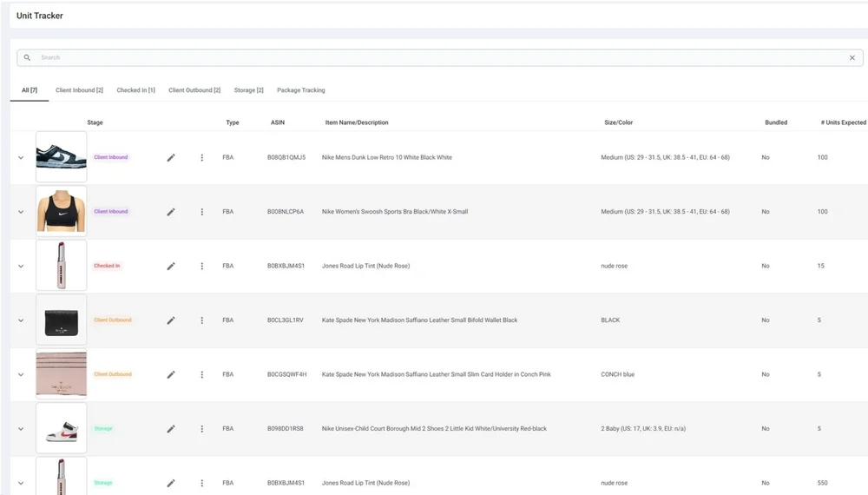Click the CONCH blue size/color cell
Screen dimensions: 868x495
(x=618, y=374)
